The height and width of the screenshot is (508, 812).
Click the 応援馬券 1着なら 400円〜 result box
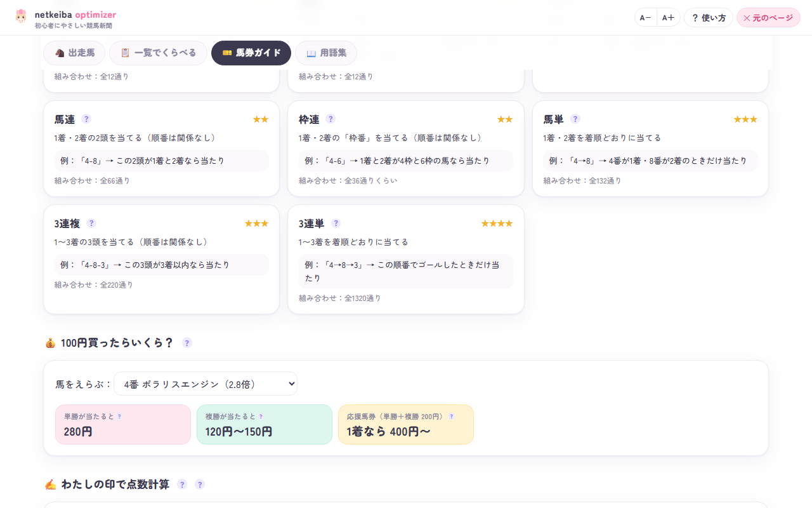click(x=406, y=424)
